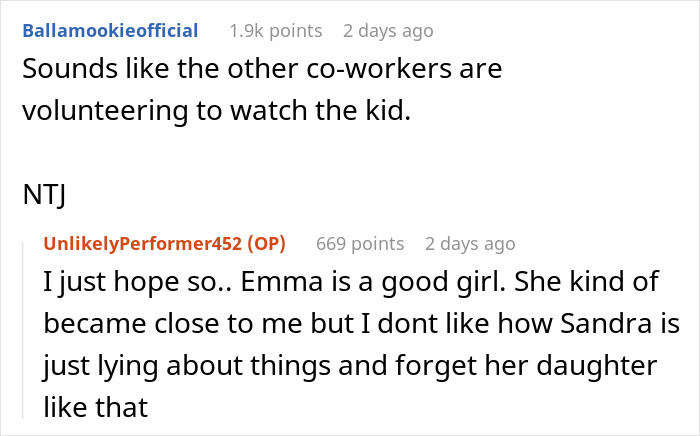Viewport: 700px width, 436px height.
Task: Click the OP reply's "2 days ago" timestamp
Action: 470,243
